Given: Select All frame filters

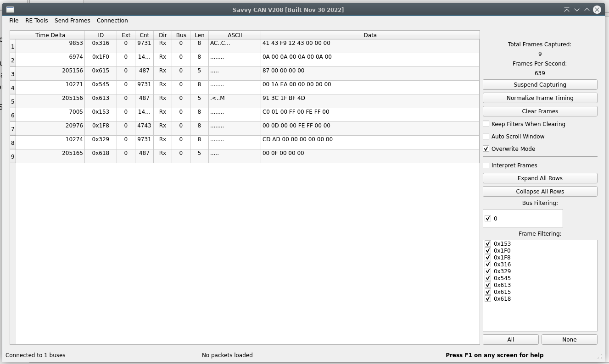Looking at the screenshot, I should [x=510, y=340].
